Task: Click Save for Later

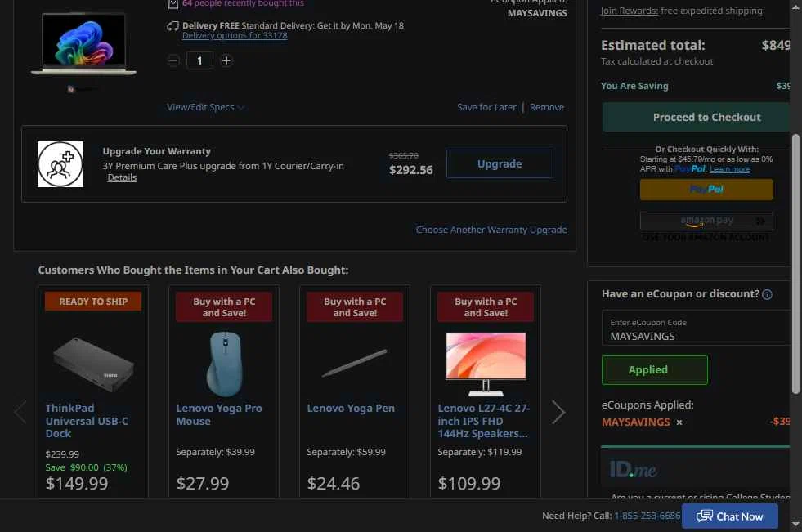Action: pyautogui.click(x=486, y=107)
